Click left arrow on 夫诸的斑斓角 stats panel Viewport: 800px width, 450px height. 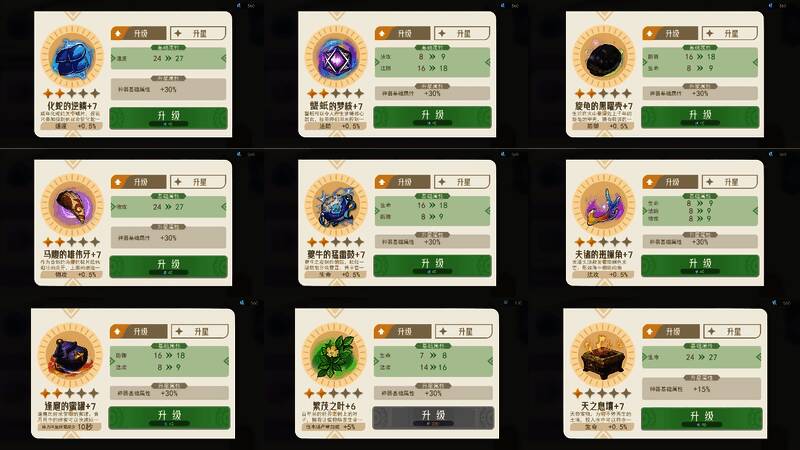(645, 210)
